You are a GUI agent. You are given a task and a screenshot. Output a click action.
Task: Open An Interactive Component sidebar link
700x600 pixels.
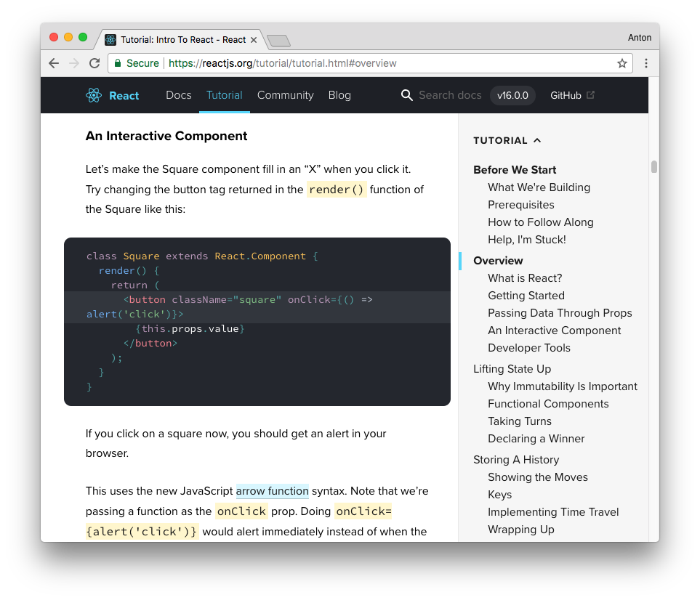point(555,330)
